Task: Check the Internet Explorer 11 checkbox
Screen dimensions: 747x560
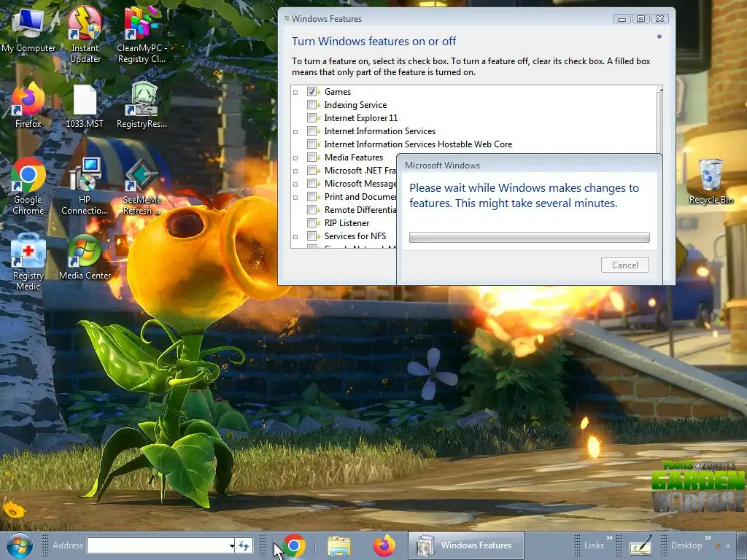Action: [311, 117]
